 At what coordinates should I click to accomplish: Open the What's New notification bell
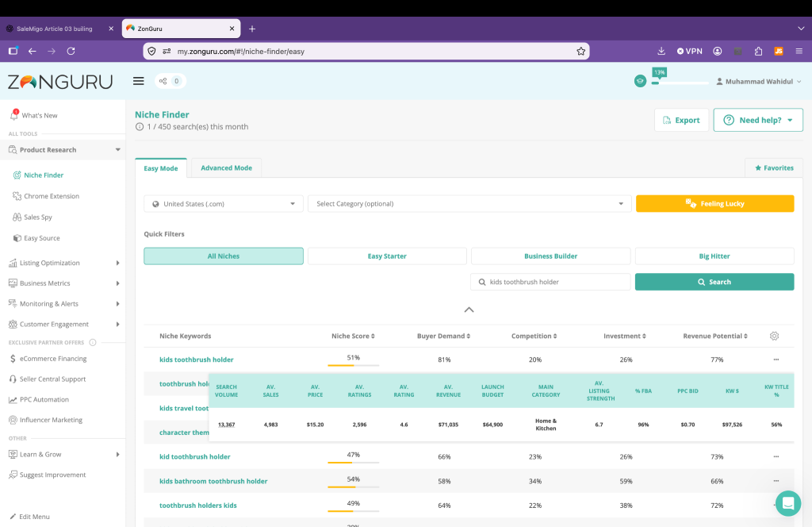(x=14, y=114)
